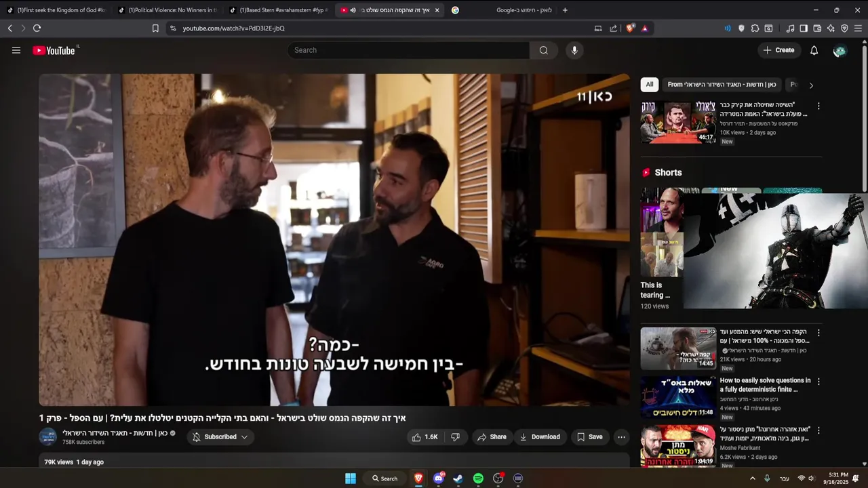Viewport: 868px width, 488px height.
Task: Select the All filter chip
Action: point(650,85)
